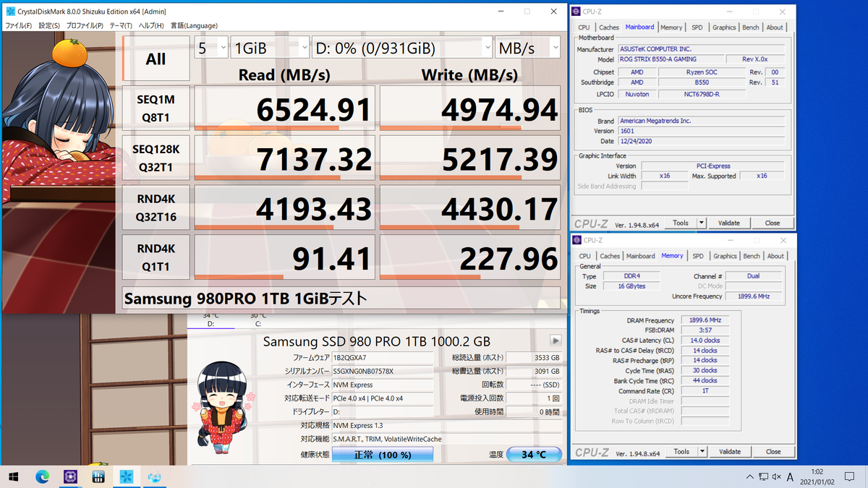Click the next disk arrow in CrystalDiskInfo
This screenshot has height=488, width=868.
click(x=556, y=341)
